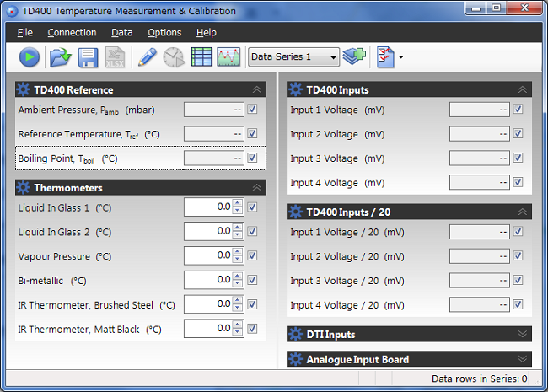This screenshot has height=392, width=548.
Task: Click the 'Boiling Point' row label
Action: click(67, 158)
